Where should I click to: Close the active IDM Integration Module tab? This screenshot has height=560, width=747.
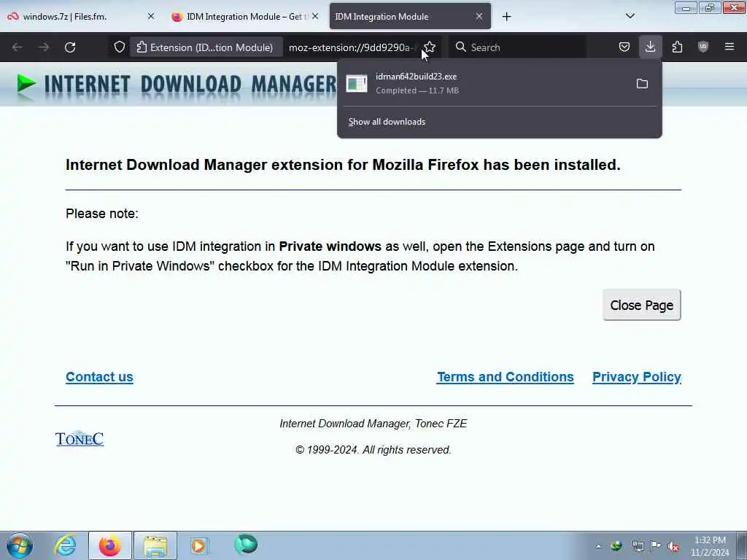pyautogui.click(x=479, y=16)
